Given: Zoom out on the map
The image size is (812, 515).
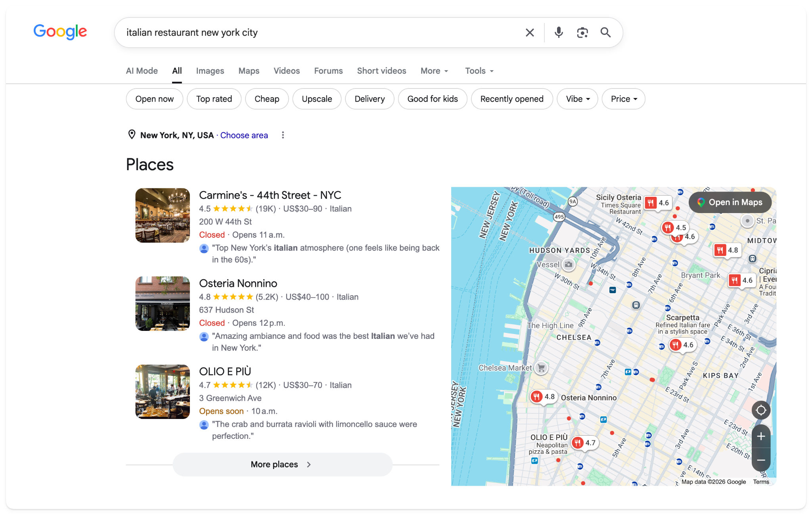Looking at the screenshot, I should click(761, 460).
